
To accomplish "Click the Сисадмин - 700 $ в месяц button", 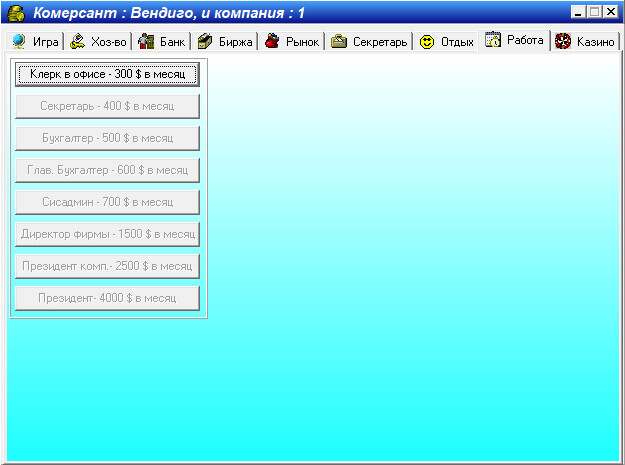I will (x=107, y=202).
